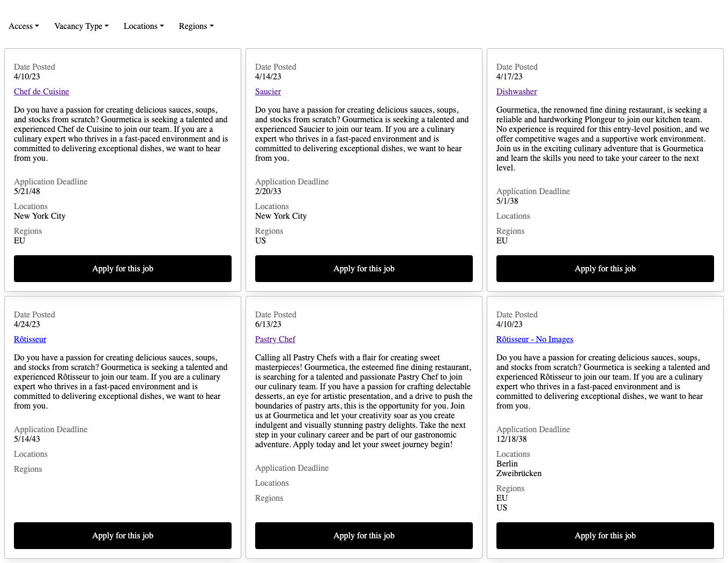Open the Rôtisseur job listing
This screenshot has width=728, height=563.
point(30,339)
